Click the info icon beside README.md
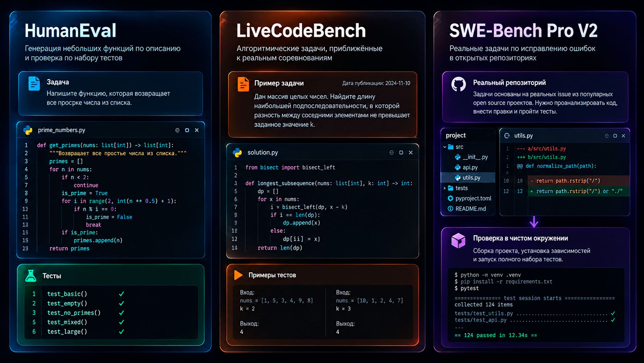 tap(450, 209)
